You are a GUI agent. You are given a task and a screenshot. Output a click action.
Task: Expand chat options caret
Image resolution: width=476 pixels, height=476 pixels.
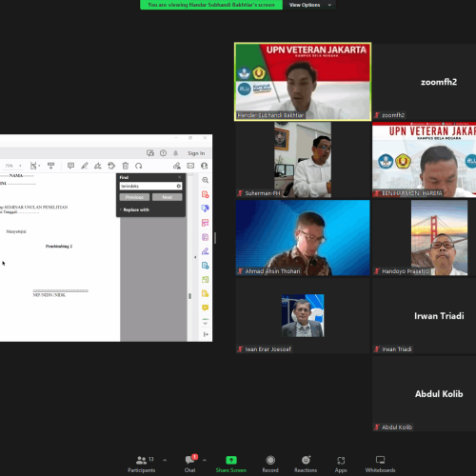tap(205, 460)
